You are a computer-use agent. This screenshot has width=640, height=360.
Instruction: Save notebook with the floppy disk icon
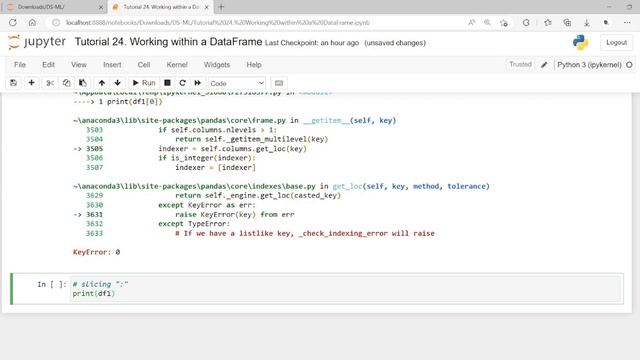[13, 83]
